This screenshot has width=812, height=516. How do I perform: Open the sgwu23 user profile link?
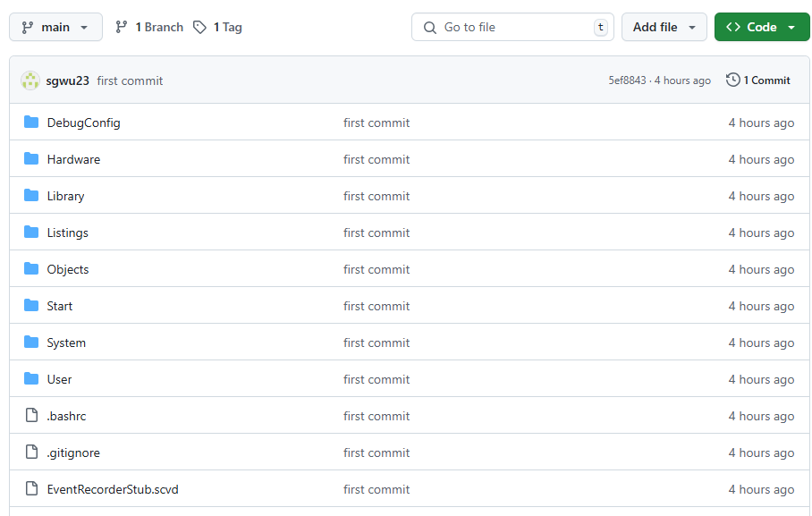(67, 80)
